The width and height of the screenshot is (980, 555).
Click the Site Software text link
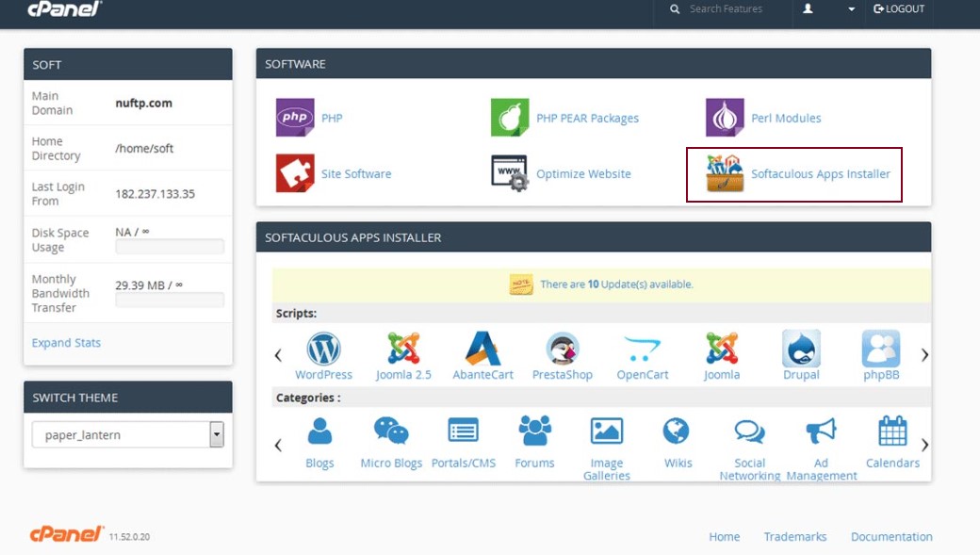point(356,173)
